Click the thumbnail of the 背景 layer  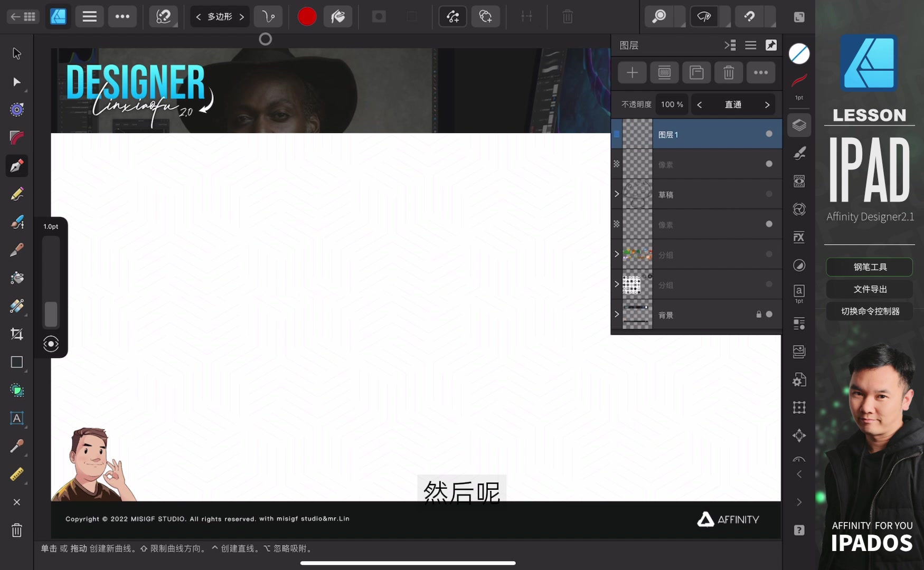pos(636,313)
